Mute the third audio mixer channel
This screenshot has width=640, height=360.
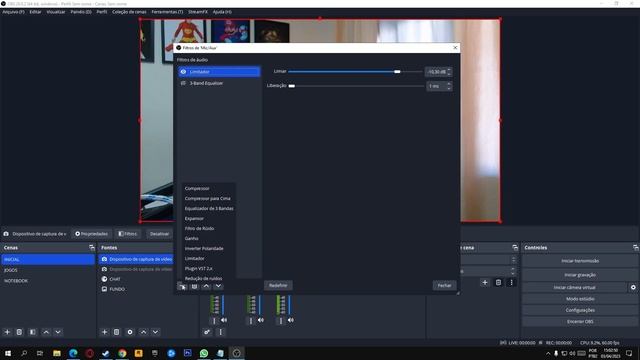(x=291, y=320)
